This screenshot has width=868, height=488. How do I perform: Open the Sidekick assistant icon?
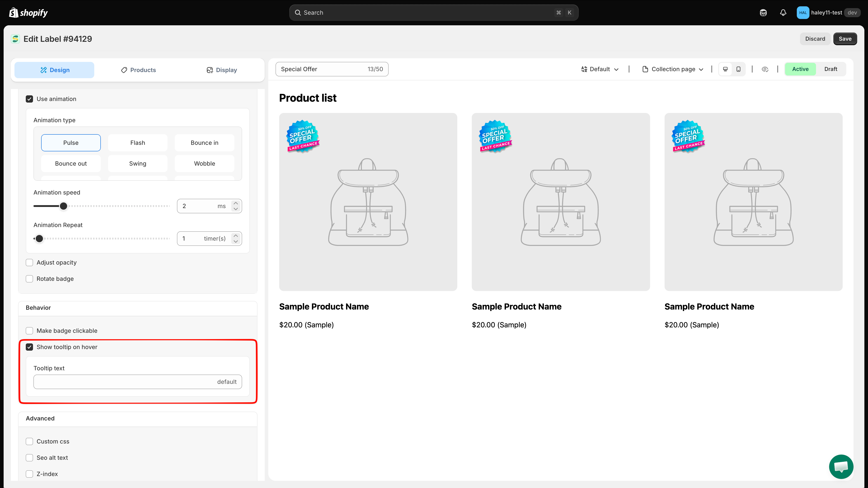(x=763, y=12)
